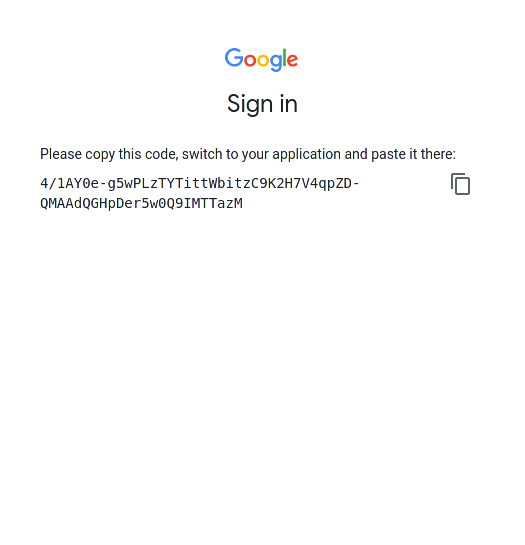Click the word Please in the instructions
Viewport: 525px width, 545px height.
tap(61, 154)
